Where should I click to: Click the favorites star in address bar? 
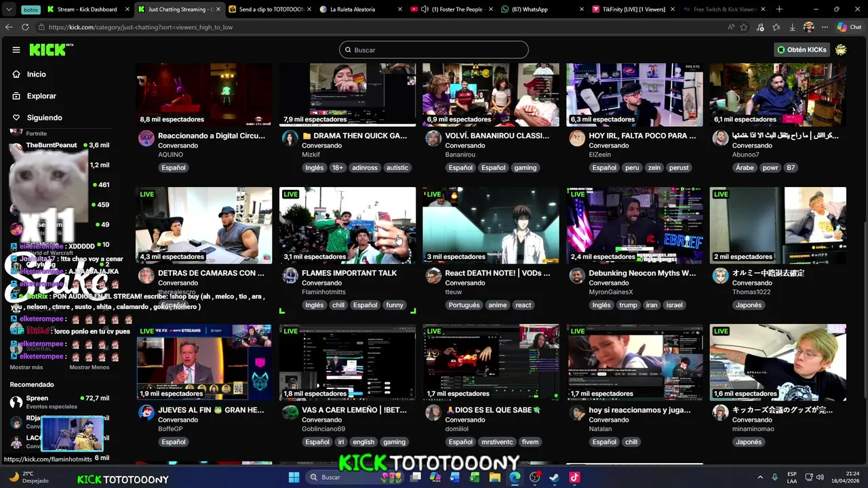[744, 27]
